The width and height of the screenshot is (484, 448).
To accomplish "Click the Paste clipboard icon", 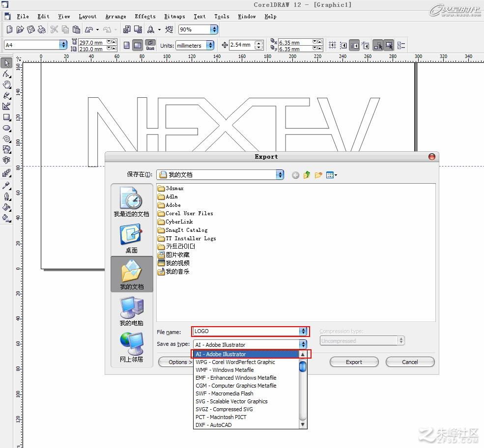I will pos(76,29).
